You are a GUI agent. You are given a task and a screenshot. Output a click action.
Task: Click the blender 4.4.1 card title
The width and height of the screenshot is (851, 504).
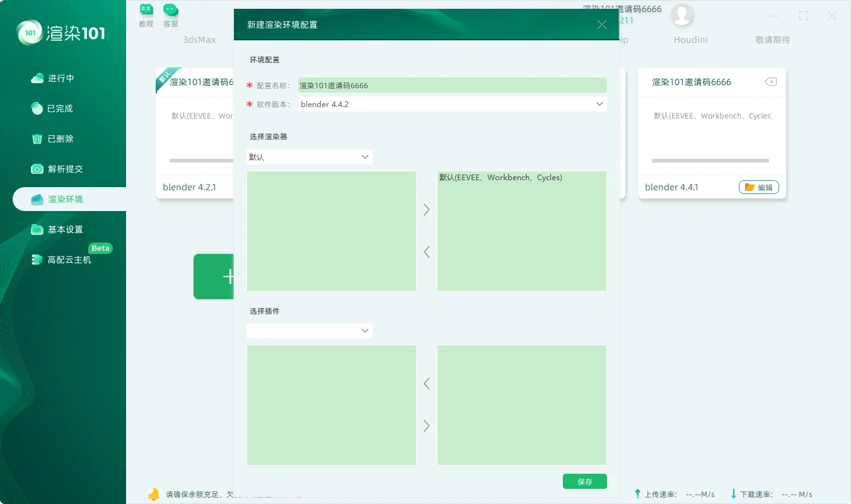692,82
